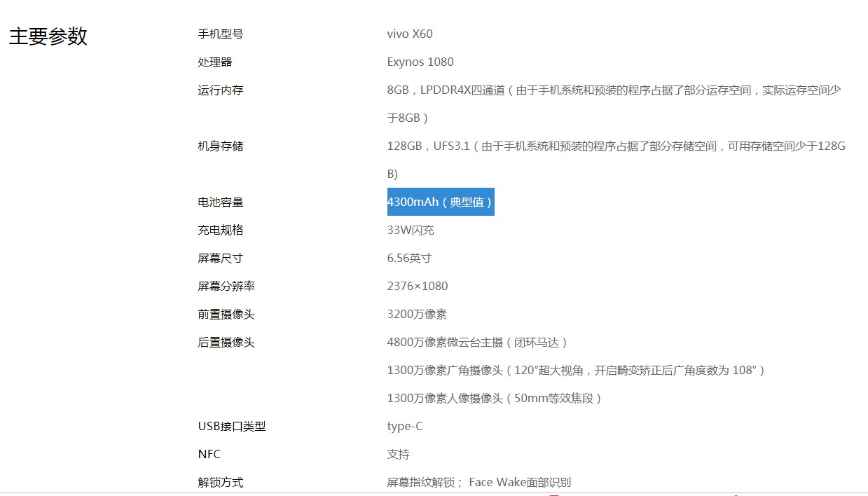Click the 33W闪充 charging spec text
This screenshot has height=496, width=868.
click(x=411, y=230)
